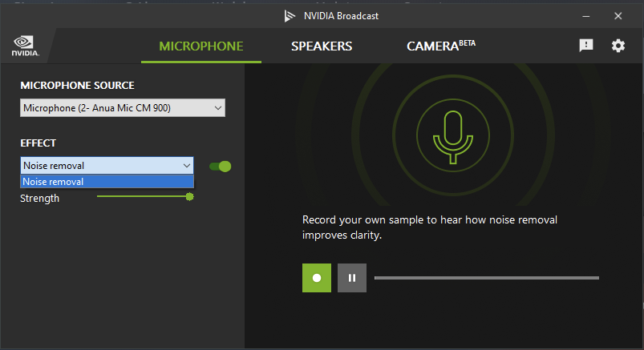The height and width of the screenshot is (350, 644).
Task: Click the NVIDIA Broadcast title bar icon
Action: (290, 16)
